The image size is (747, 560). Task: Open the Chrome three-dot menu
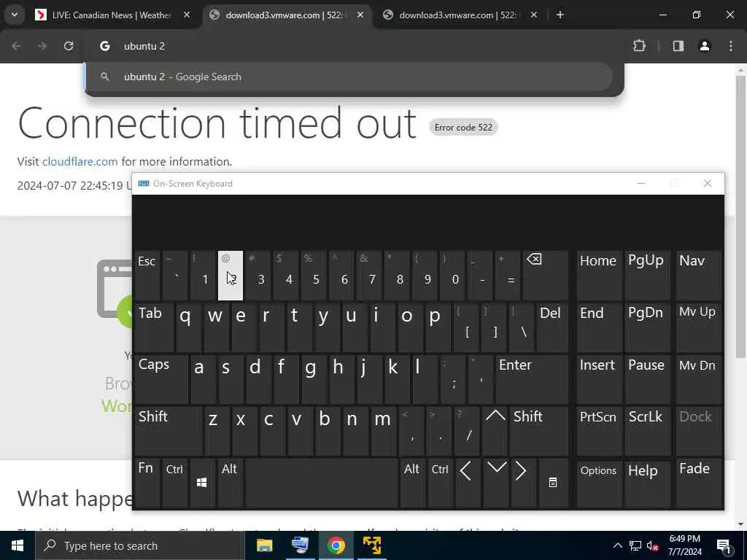731,46
